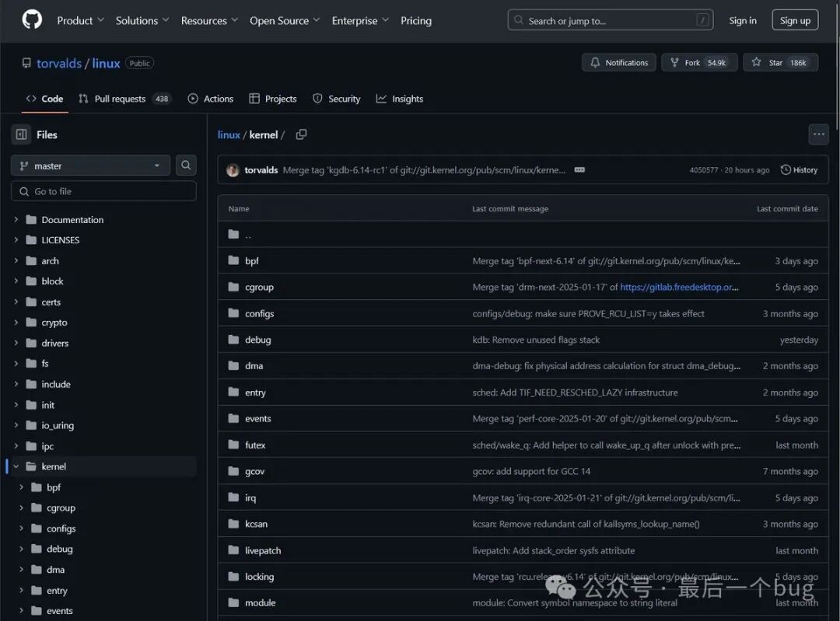Open the linux repository name link

click(106, 63)
